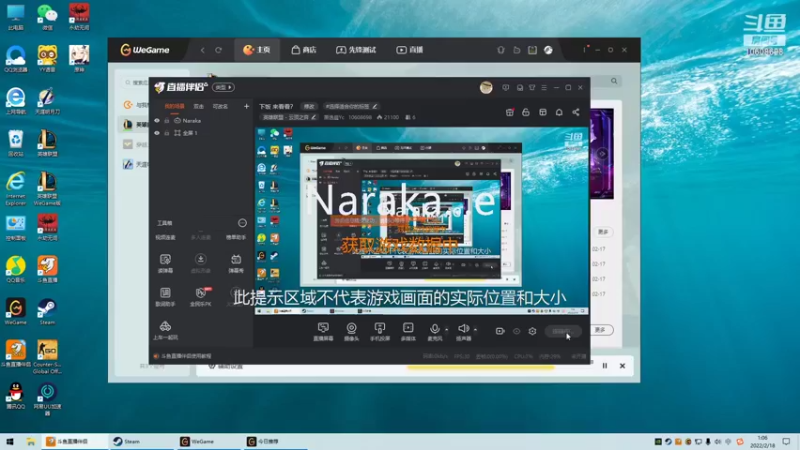The width and height of the screenshot is (800, 450).
Task: Add a new scene with plus icon
Action: pos(246,106)
